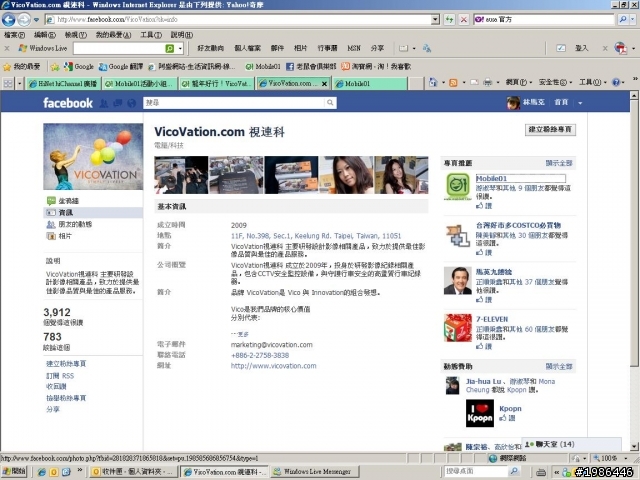
Task: Click the 建立粉絲專頁 button top right
Action: click(550, 129)
